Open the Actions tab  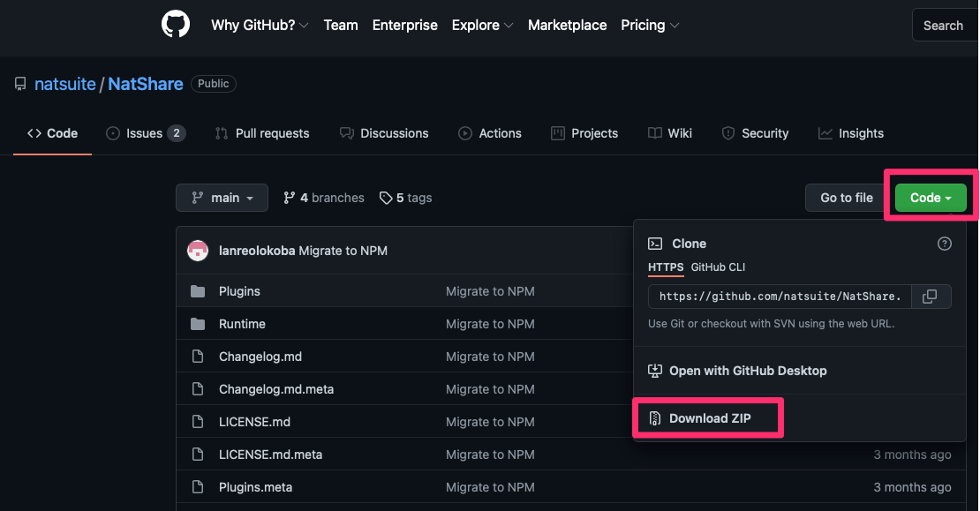click(x=489, y=133)
